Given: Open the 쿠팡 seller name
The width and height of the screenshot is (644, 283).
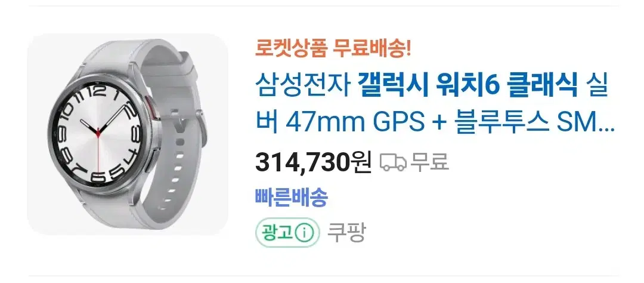Looking at the screenshot, I should tap(346, 233).
